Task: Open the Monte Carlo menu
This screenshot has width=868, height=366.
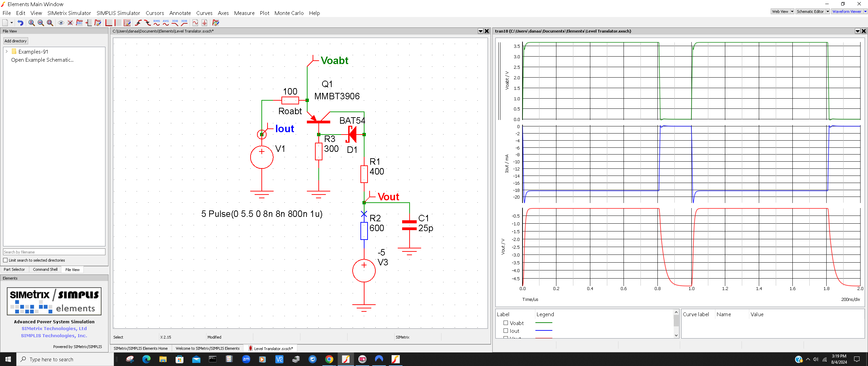Action: [289, 13]
